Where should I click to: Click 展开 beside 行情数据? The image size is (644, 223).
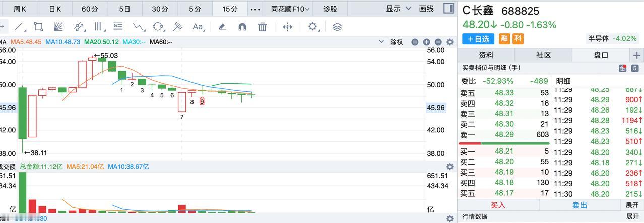[632, 216]
